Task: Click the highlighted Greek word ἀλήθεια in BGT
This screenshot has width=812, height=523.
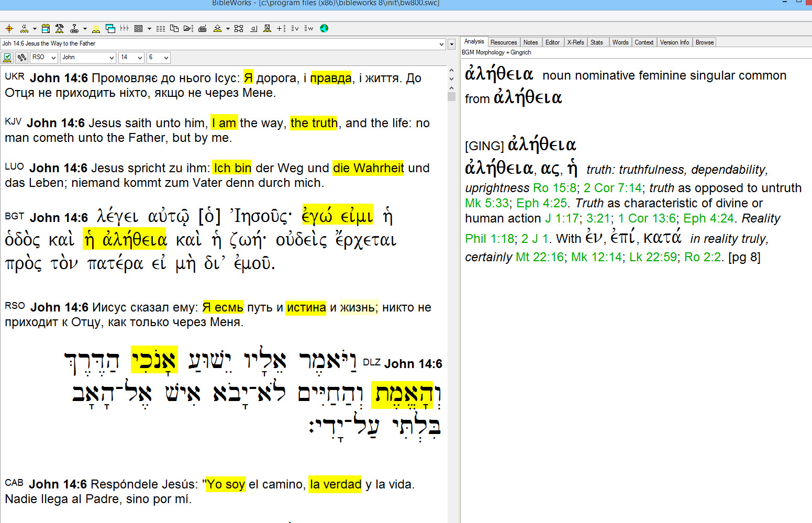Action: (x=135, y=240)
